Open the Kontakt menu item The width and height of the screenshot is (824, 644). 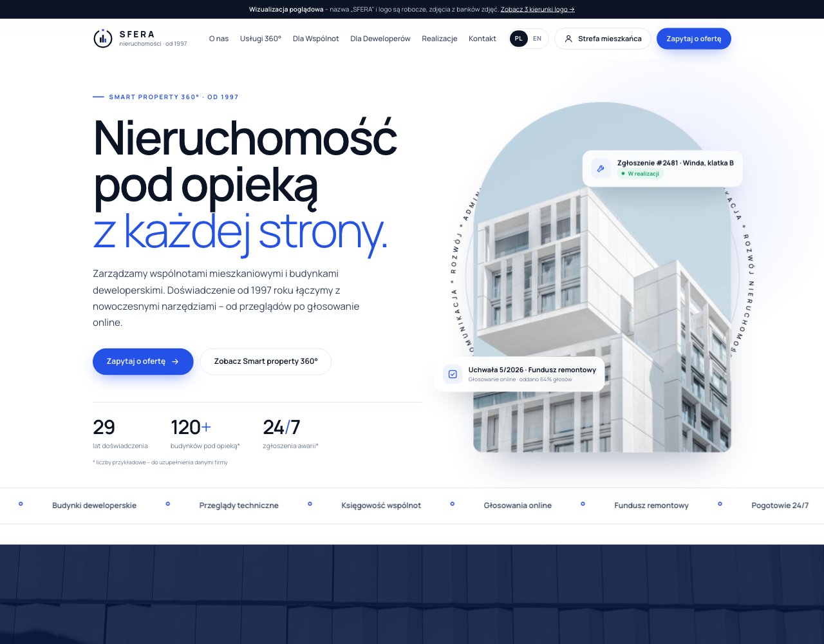point(482,39)
